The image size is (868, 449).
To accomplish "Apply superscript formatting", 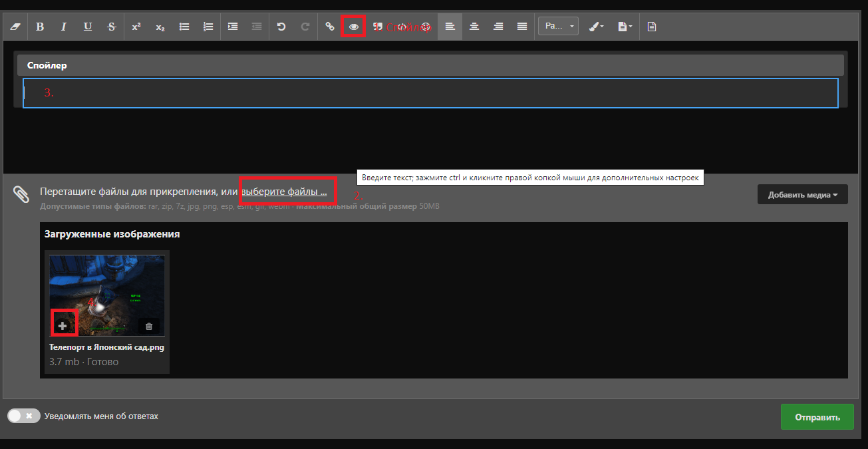I will coord(136,27).
